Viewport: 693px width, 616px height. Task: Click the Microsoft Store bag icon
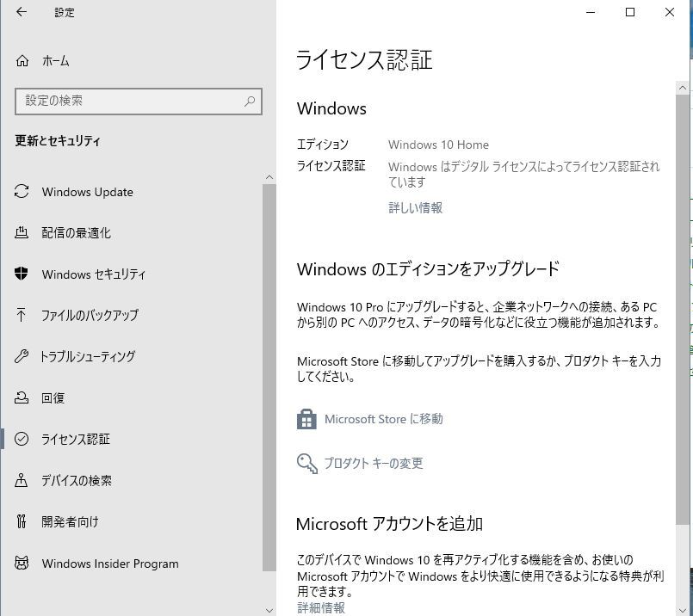pyautogui.click(x=306, y=419)
